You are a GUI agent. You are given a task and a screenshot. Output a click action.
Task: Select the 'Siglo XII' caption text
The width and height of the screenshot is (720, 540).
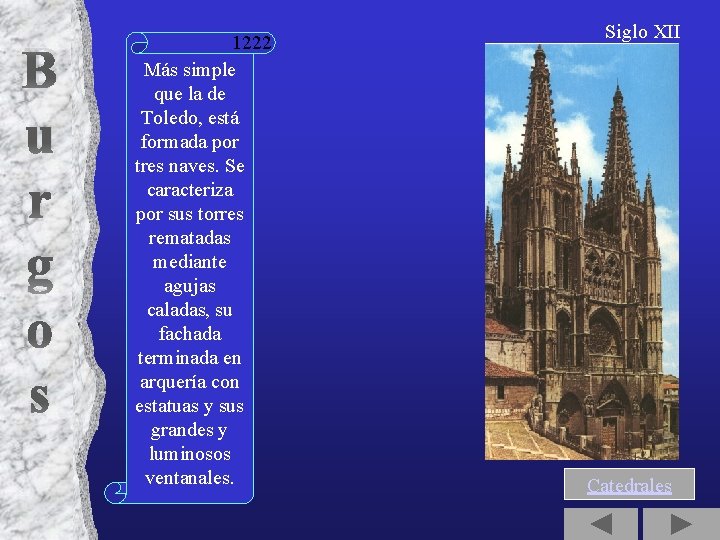click(x=642, y=32)
